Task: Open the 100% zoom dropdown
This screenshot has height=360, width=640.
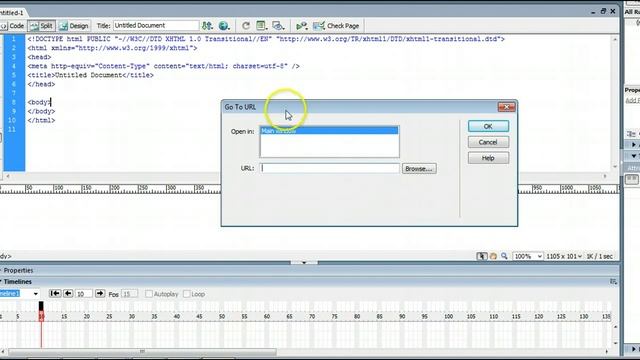Action: [x=528, y=256]
